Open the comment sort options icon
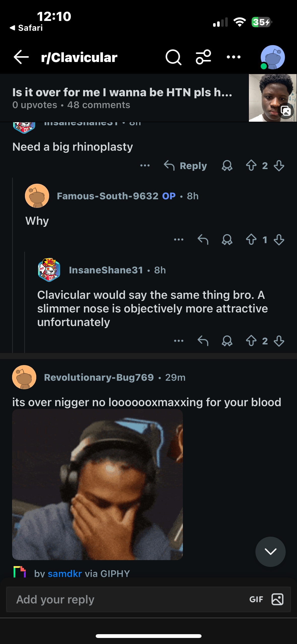This screenshot has height=644, width=297. pos(203,57)
